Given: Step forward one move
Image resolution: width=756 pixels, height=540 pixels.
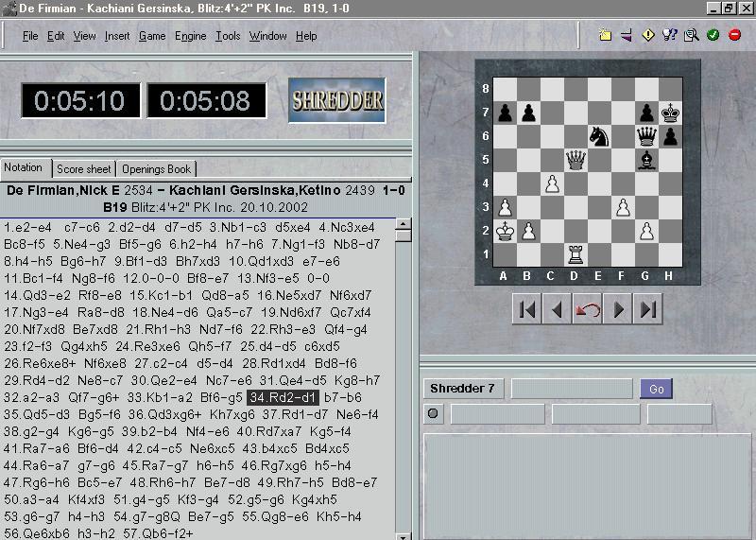Looking at the screenshot, I should pyautogui.click(x=618, y=309).
